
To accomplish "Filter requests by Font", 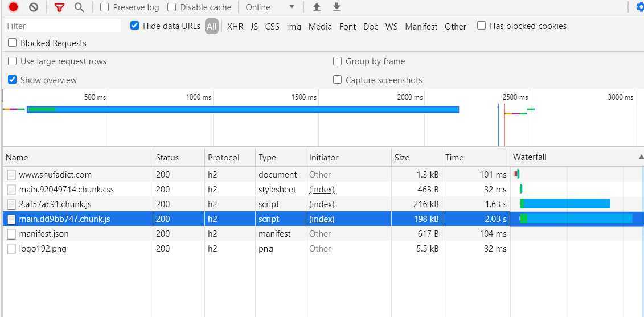I will (x=347, y=26).
